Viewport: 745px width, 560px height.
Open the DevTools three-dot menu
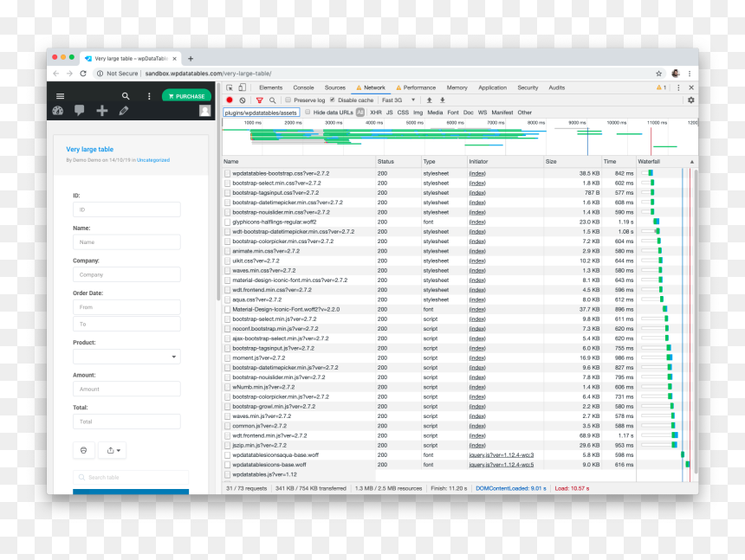pyautogui.click(x=678, y=87)
